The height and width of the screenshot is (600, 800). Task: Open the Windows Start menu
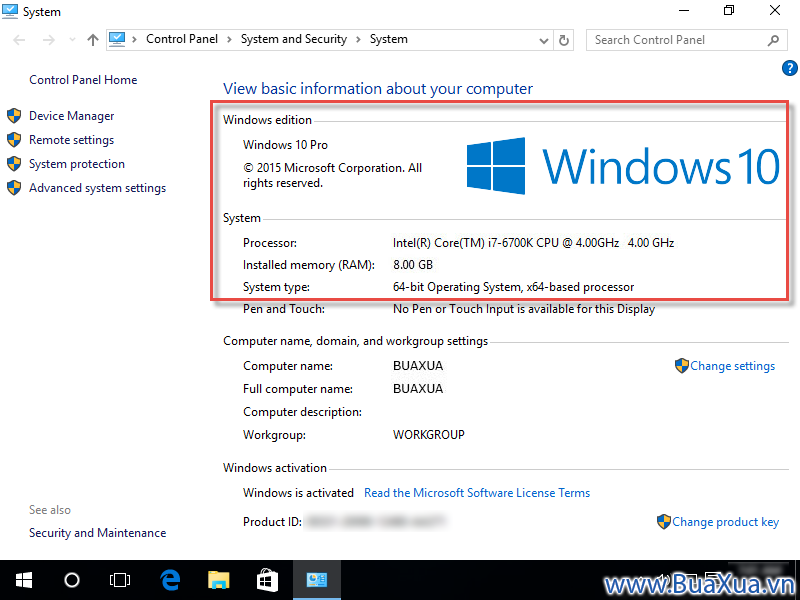pyautogui.click(x=23, y=580)
